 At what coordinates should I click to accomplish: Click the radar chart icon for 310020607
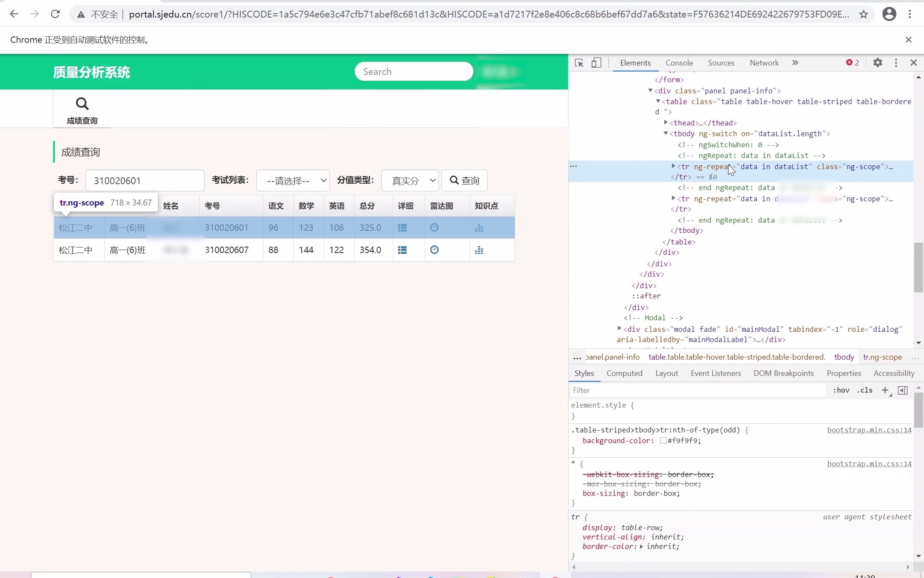pos(434,250)
